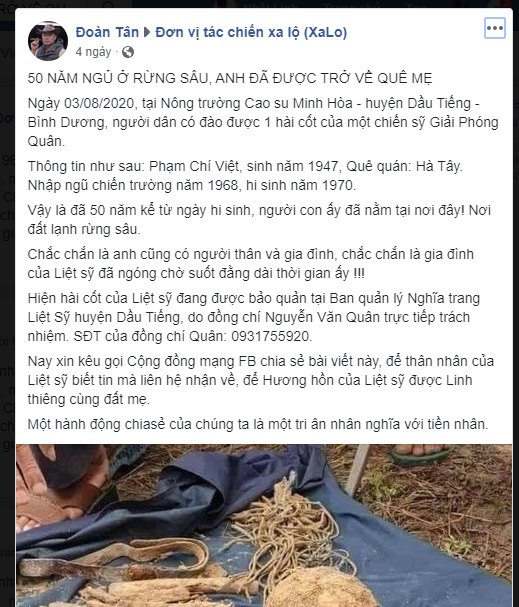Image resolution: width=519 pixels, height=607 pixels.
Task: Open the Đơn vị tác chiến xa lộ (XaLo) group
Action: (251, 33)
